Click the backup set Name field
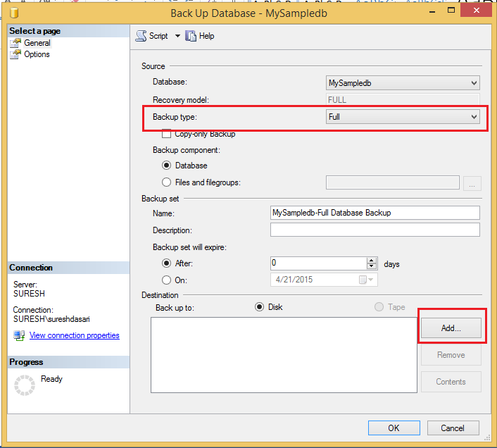Screen dimensions: 497x448 pos(375,213)
